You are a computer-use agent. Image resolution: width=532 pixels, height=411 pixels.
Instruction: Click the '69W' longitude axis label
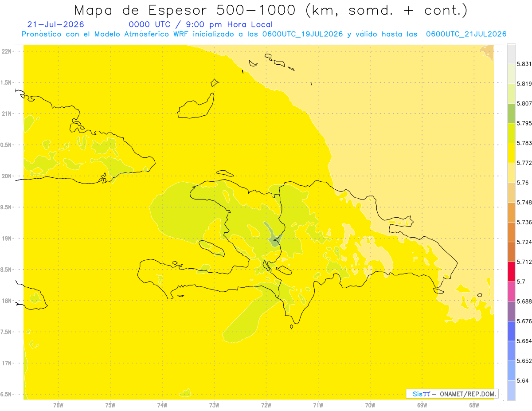click(422, 405)
